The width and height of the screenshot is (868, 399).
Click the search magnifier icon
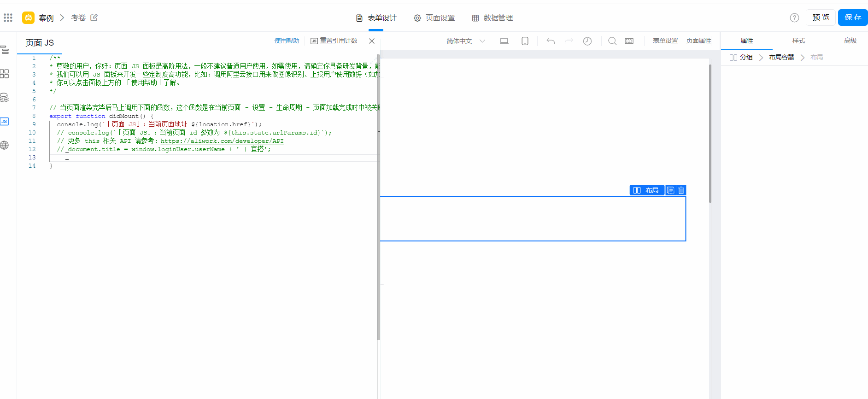coord(612,41)
